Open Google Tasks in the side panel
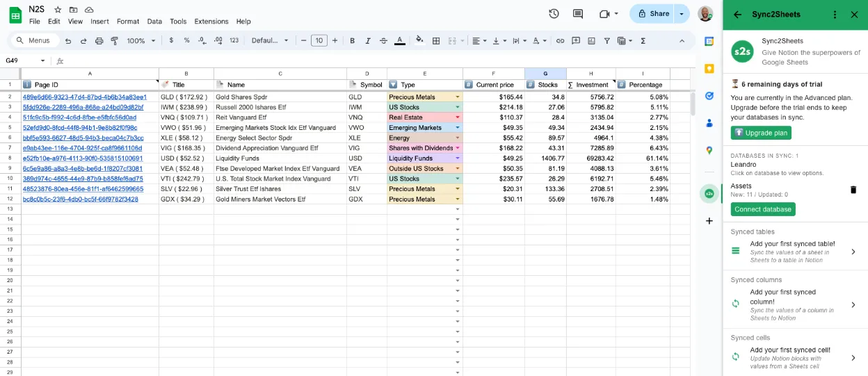The height and width of the screenshot is (376, 868). (x=709, y=96)
